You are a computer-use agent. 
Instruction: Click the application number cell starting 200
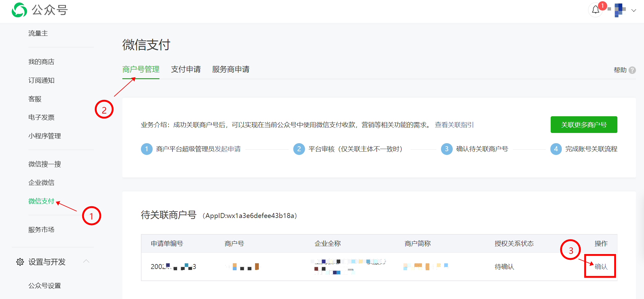click(173, 267)
